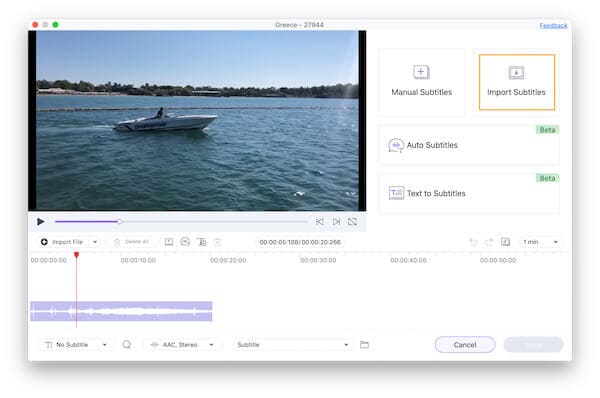Click the Text to Subtitles T icon
Viewport: 600px width, 398px height.
(396, 193)
